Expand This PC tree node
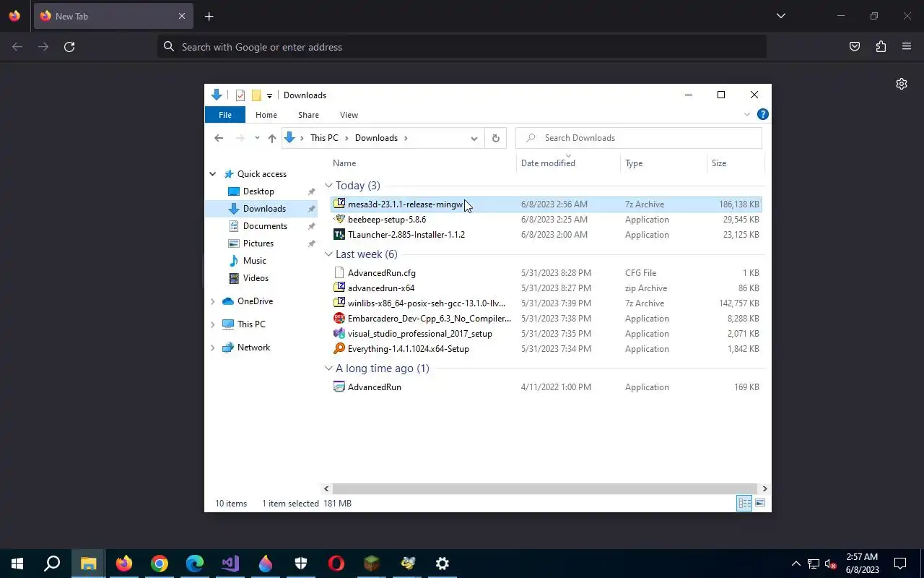This screenshot has height=578, width=924. (213, 324)
